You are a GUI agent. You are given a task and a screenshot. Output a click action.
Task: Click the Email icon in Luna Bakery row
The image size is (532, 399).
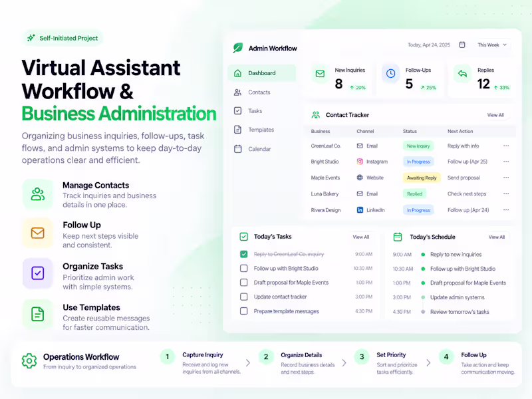pyautogui.click(x=360, y=194)
